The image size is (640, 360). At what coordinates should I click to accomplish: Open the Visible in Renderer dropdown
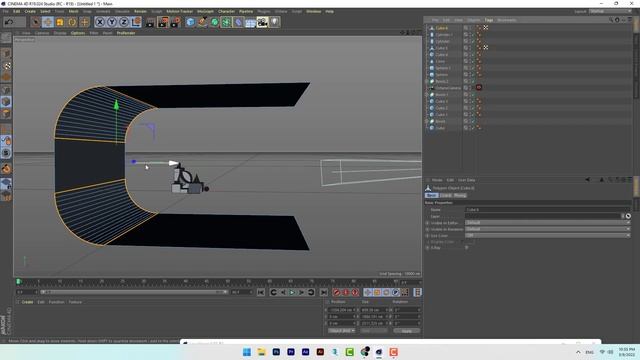point(547,229)
